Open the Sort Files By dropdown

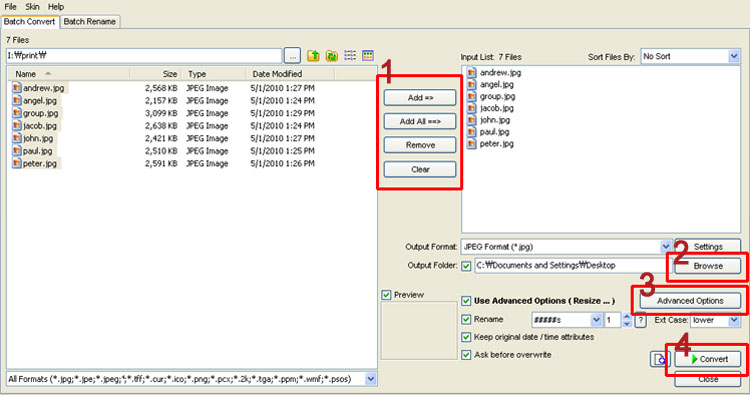coord(734,56)
